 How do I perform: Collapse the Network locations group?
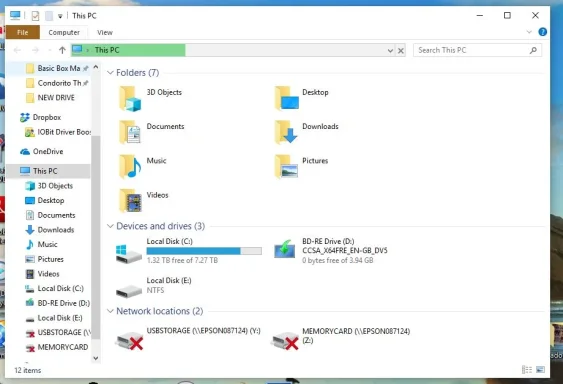coord(110,311)
